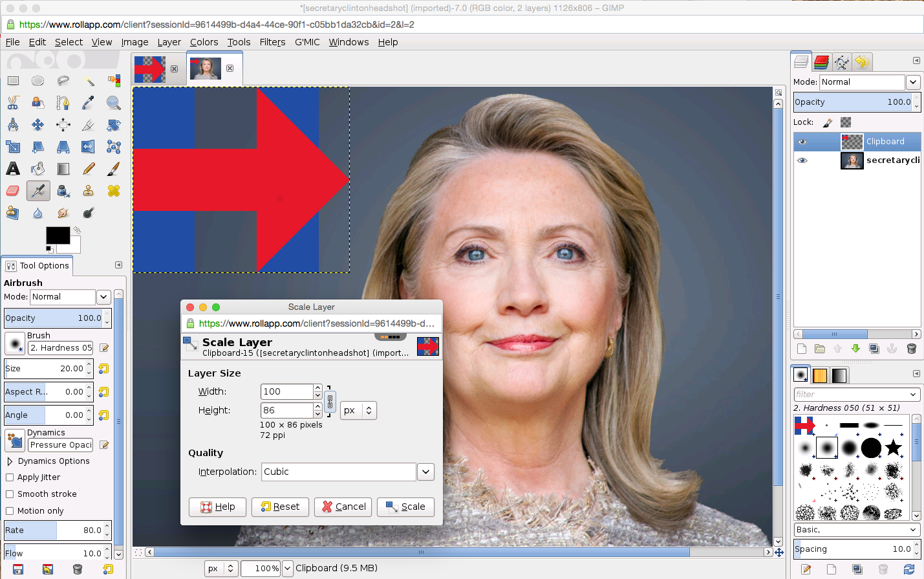This screenshot has width=924, height=579.
Task: Select the Text tool
Action: [13, 169]
